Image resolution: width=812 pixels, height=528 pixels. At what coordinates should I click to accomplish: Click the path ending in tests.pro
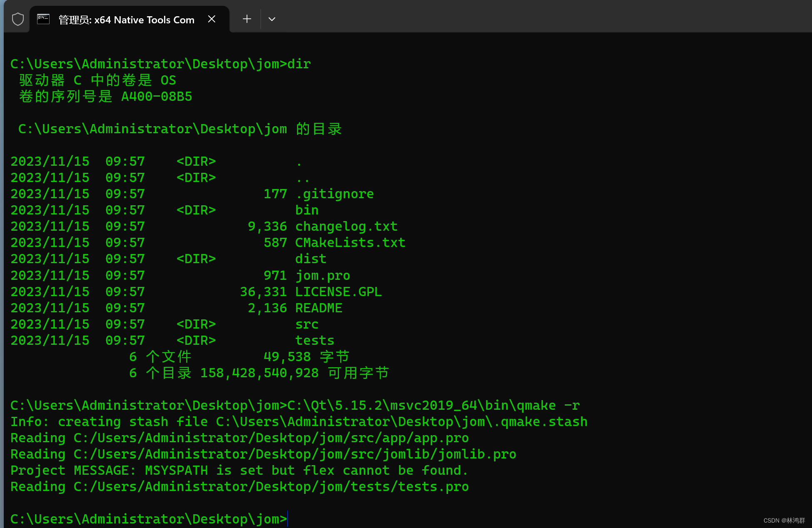(271, 487)
